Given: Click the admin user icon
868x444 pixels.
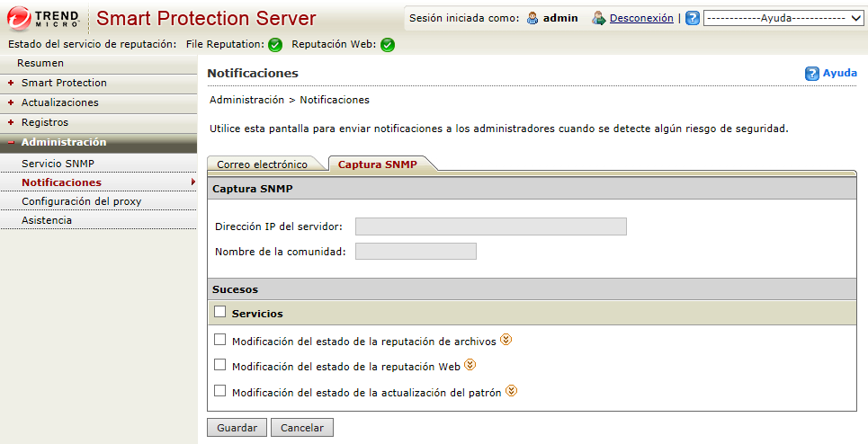Looking at the screenshot, I should [x=532, y=18].
